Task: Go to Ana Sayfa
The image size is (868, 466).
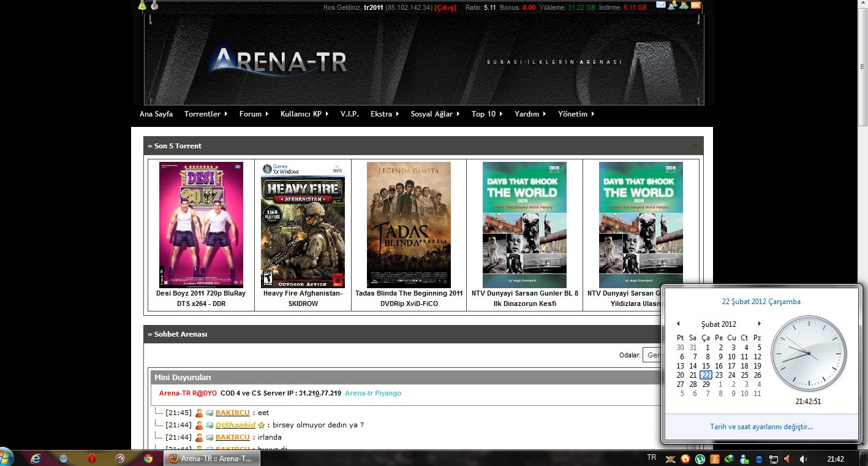Action: click(x=156, y=114)
